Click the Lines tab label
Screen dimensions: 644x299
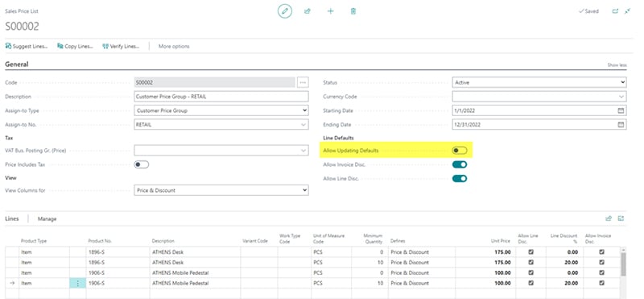coord(12,218)
